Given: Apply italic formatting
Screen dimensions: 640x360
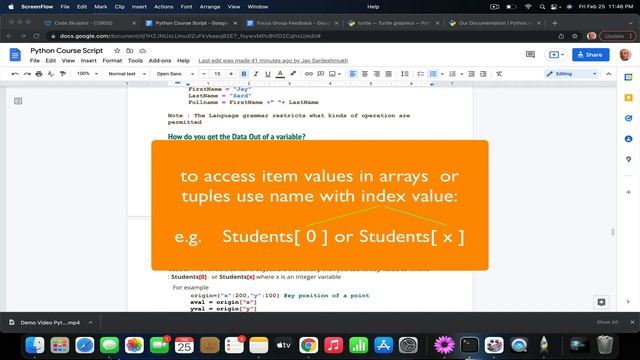Looking at the screenshot, I should point(256,74).
